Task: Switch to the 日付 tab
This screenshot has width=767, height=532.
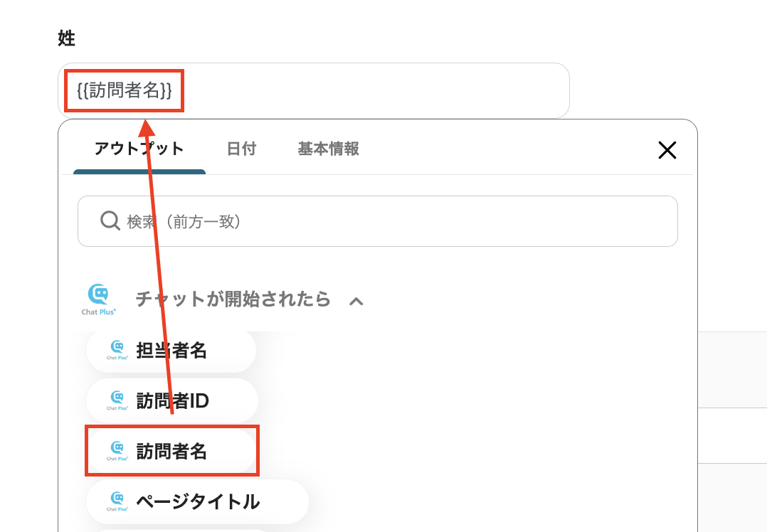Action: coord(242,149)
